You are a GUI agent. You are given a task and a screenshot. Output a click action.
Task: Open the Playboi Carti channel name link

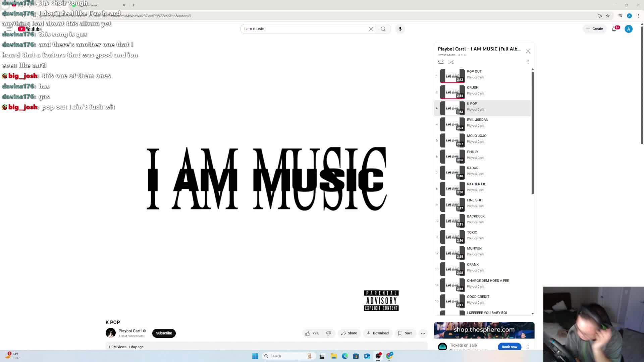(130, 331)
